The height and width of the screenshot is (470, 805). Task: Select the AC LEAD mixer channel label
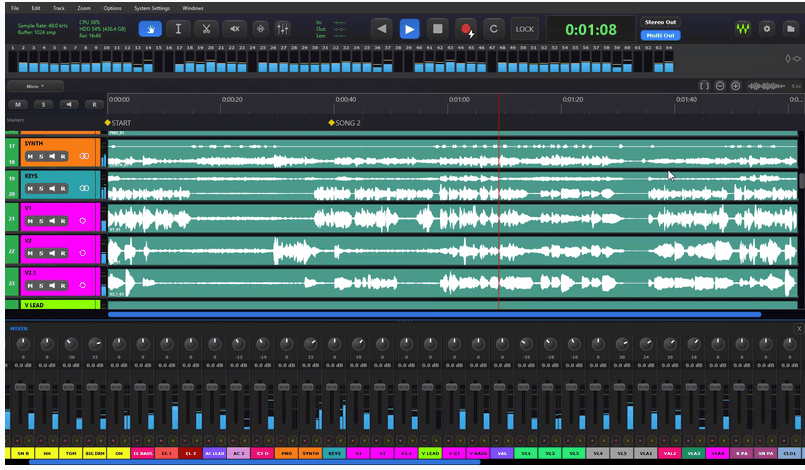tap(214, 454)
